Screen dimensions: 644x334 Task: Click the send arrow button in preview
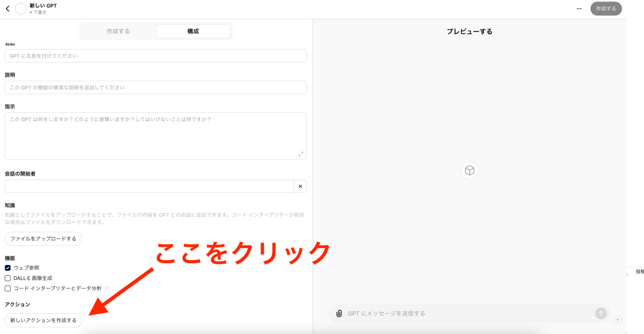(x=601, y=313)
